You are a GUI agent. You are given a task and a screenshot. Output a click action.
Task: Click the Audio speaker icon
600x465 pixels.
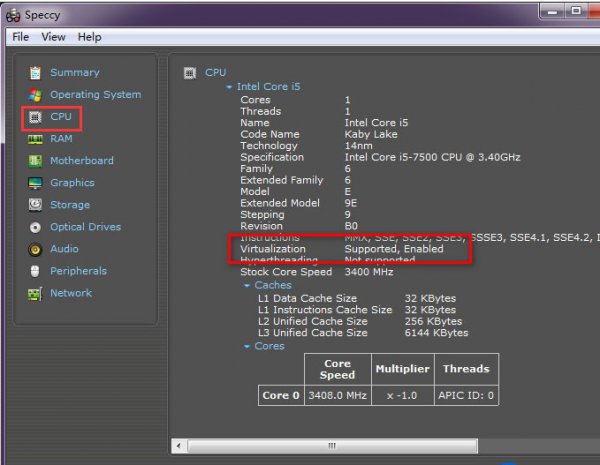(35, 250)
